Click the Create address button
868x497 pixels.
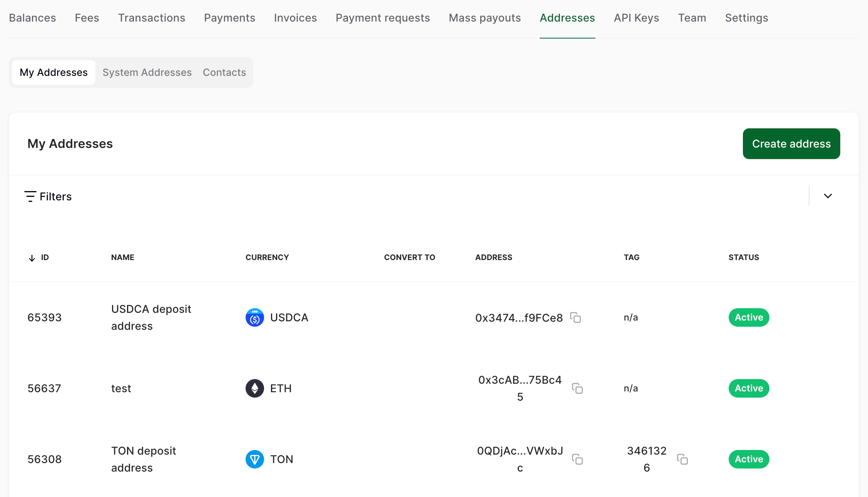(791, 144)
